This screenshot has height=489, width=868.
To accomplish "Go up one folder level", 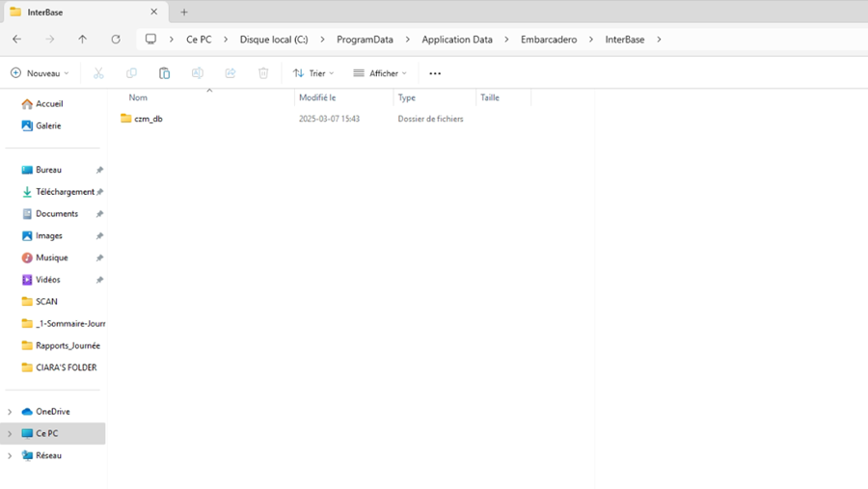I will point(83,40).
